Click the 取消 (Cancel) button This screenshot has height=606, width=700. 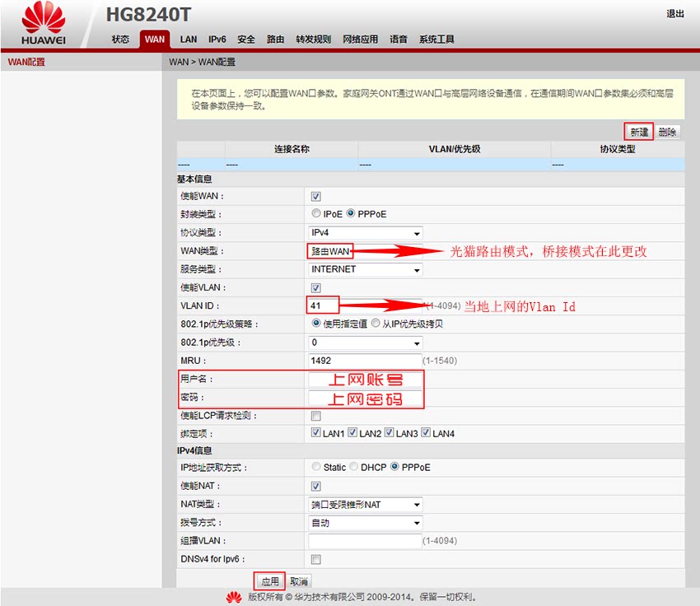(299, 581)
